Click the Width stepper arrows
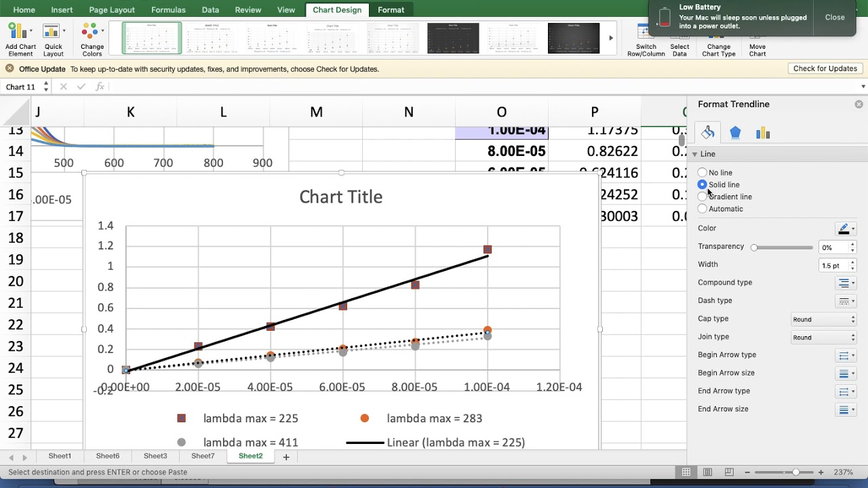 coord(852,266)
